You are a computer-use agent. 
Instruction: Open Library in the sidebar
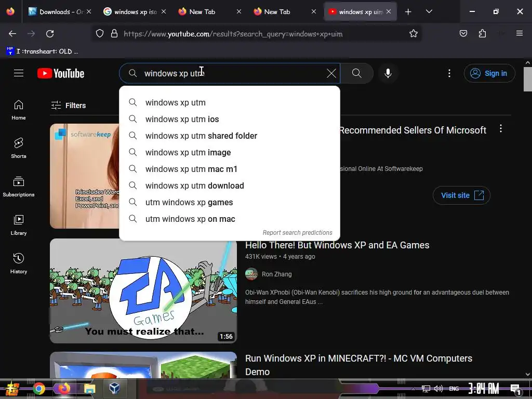click(19, 225)
